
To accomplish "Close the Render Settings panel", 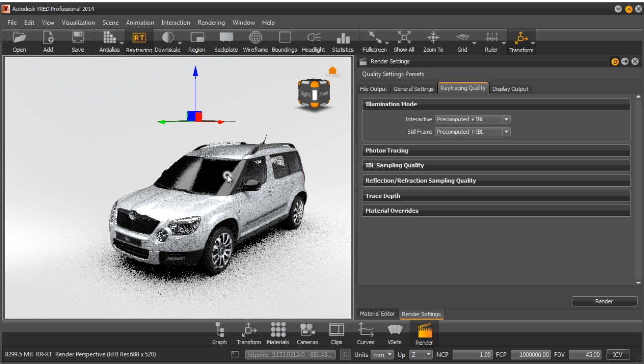I will pos(635,62).
